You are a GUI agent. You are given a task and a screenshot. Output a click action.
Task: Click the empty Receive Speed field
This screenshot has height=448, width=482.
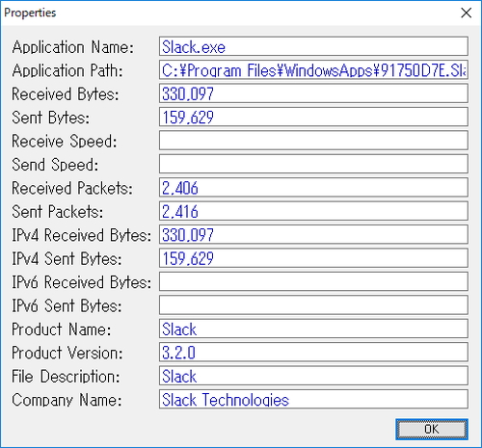313,141
